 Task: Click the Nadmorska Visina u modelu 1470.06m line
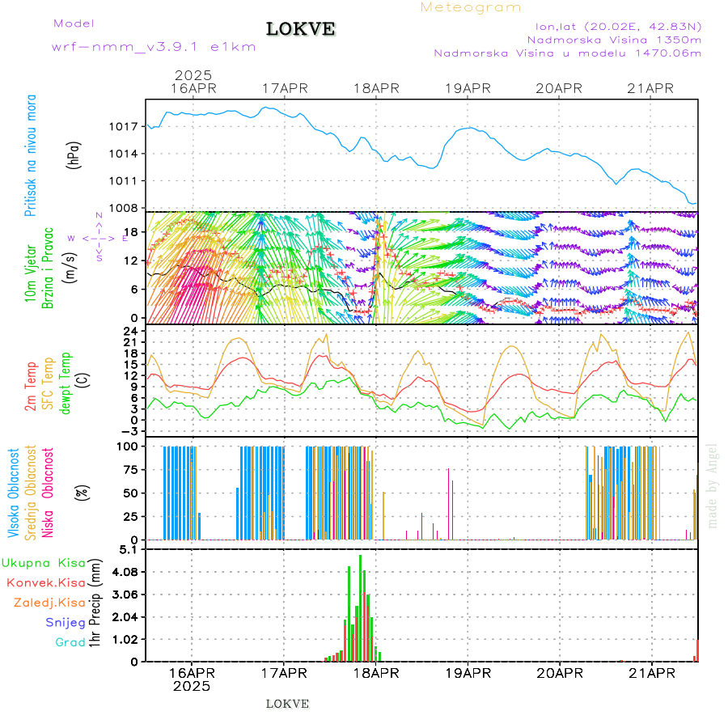click(567, 53)
